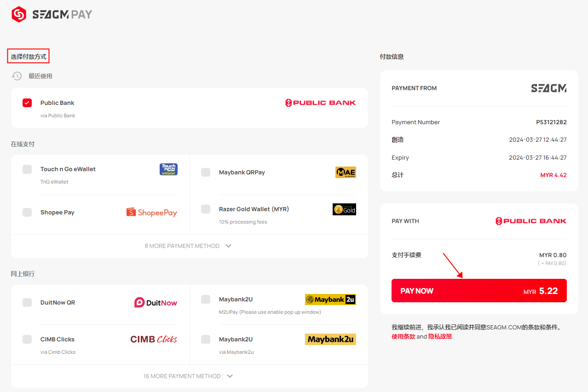This screenshot has width=588, height=392.
Task: Select the DuitNow QR checkbox
Action: click(x=27, y=302)
